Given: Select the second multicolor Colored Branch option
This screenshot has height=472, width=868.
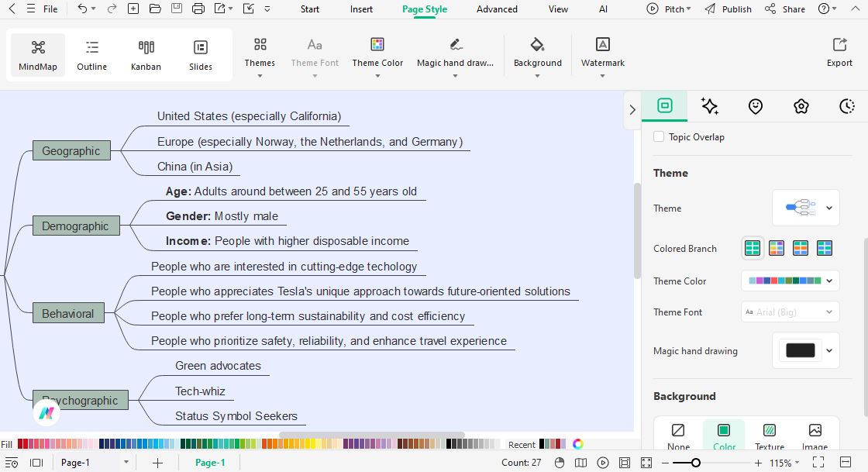Looking at the screenshot, I should click(x=777, y=248).
